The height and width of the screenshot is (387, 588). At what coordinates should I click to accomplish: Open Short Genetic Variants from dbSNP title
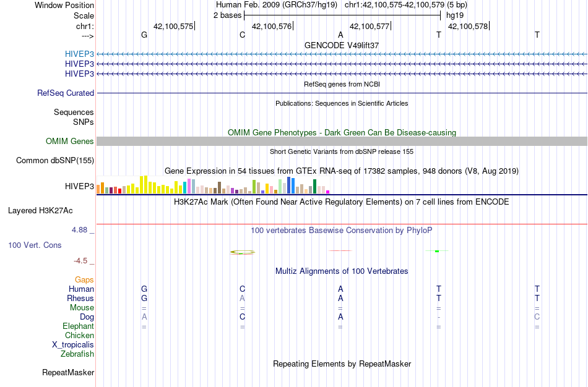tap(342, 151)
